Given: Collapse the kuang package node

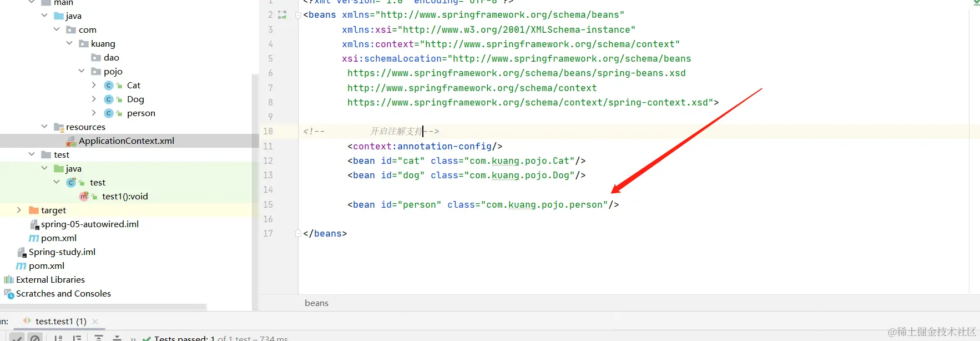Looking at the screenshot, I should point(69,43).
